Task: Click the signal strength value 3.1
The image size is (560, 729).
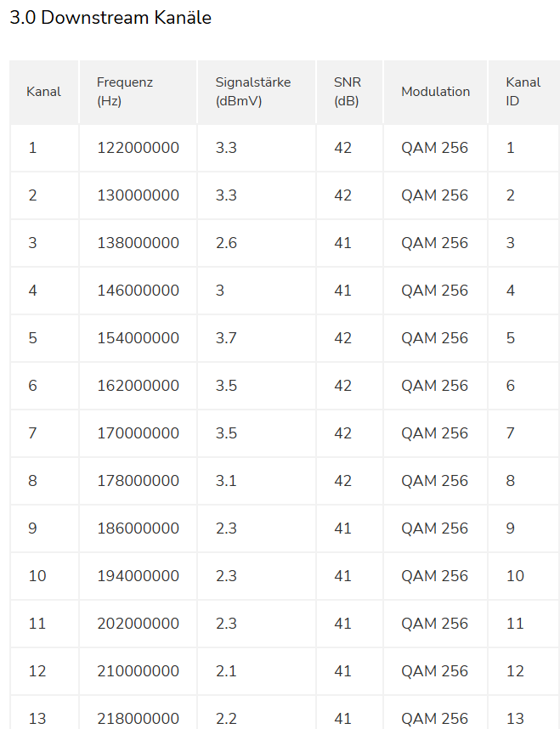Action: point(226,481)
